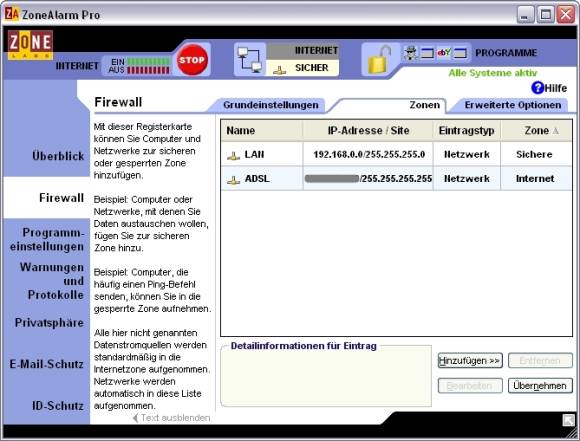Click the Alle Systeme aktiv status
Screen dimensions: 580x441
coord(493,73)
